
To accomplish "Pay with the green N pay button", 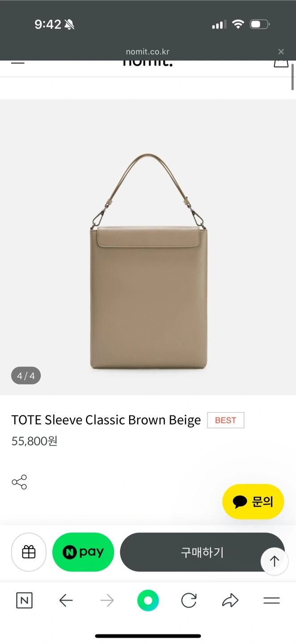I will tap(83, 552).
